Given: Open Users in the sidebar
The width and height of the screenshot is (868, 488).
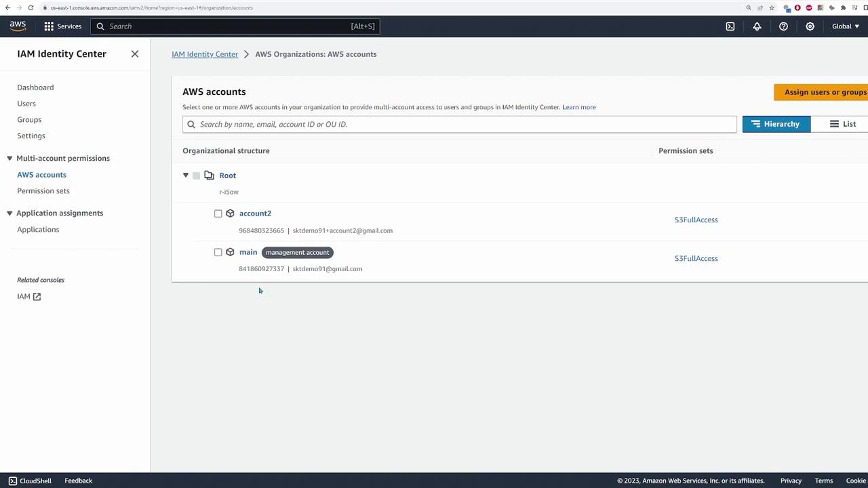Looking at the screenshot, I should pyautogui.click(x=26, y=104).
